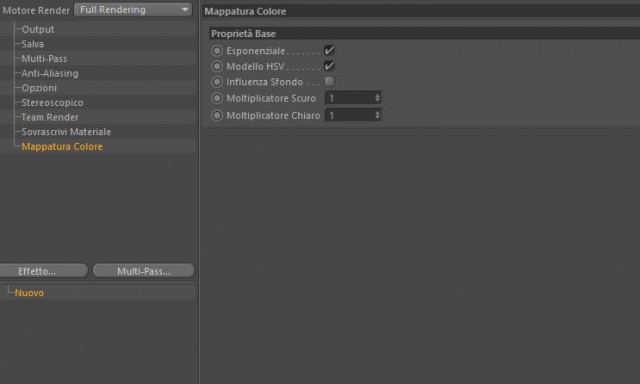
Task: Select the Nuovo render setting
Action: coord(29,293)
